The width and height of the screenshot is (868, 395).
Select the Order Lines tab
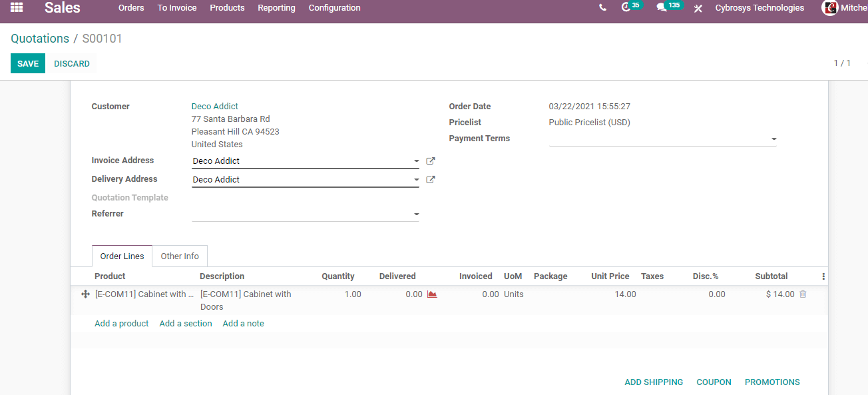[122, 256]
